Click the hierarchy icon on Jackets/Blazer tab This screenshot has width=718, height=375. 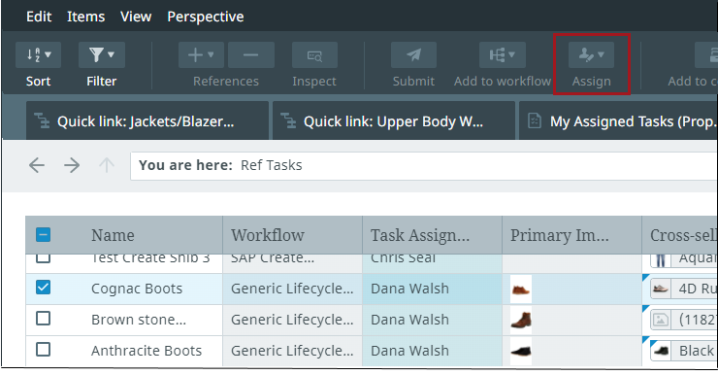(x=42, y=121)
